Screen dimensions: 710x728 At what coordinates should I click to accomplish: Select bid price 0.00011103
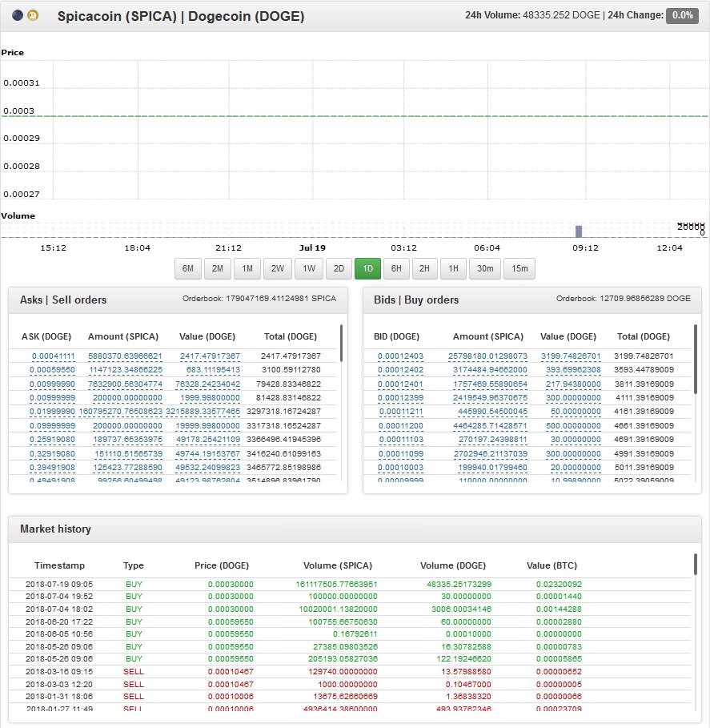click(x=401, y=439)
